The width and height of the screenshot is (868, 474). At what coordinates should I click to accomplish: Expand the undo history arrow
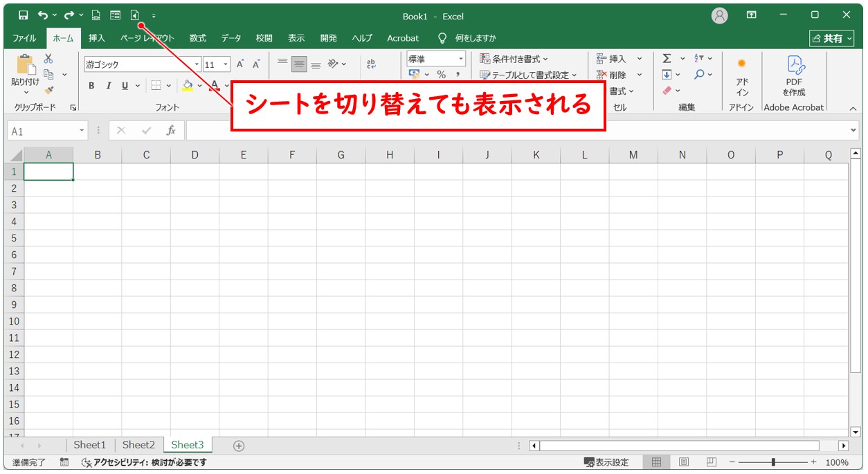click(x=55, y=15)
